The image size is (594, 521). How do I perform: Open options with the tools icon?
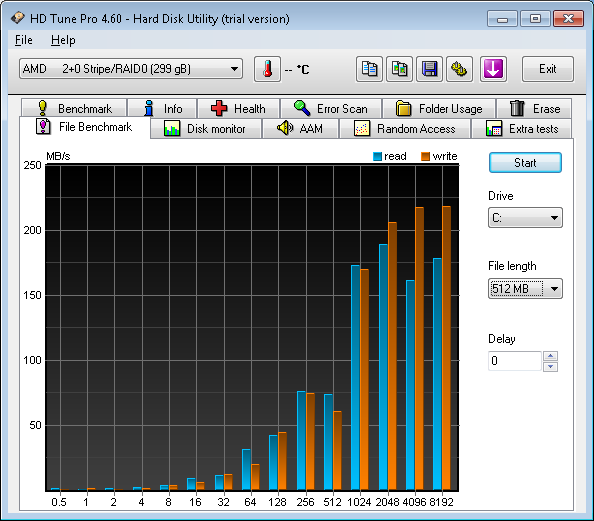pyautogui.click(x=459, y=69)
